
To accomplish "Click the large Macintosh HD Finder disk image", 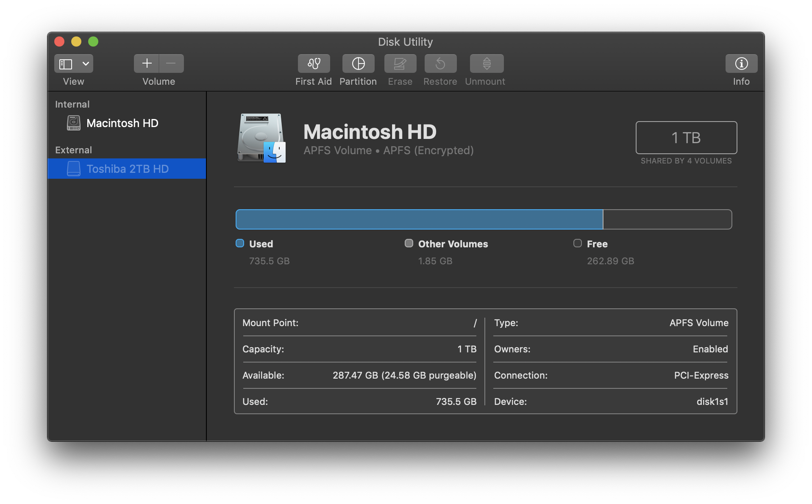I will coord(261,138).
